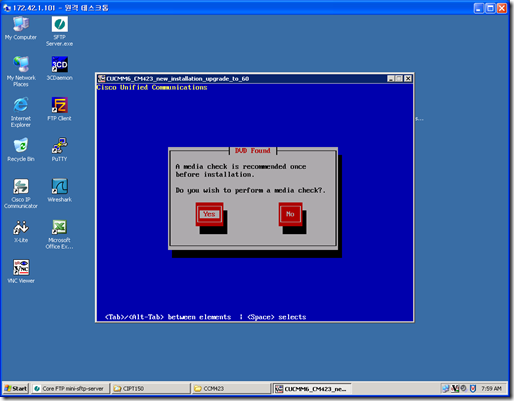Viewport: 514px width, 401px height.
Task: Click Yes to perform media check
Action: (209, 214)
